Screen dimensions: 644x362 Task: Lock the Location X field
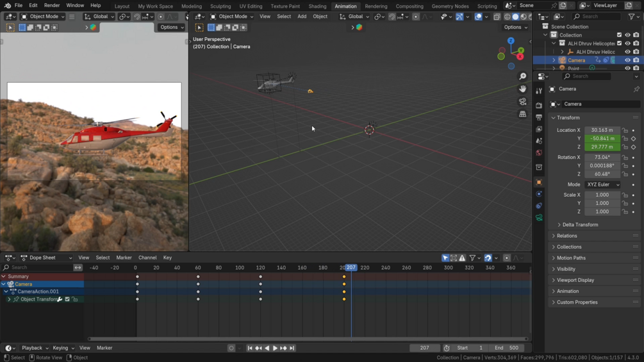pyautogui.click(x=625, y=130)
